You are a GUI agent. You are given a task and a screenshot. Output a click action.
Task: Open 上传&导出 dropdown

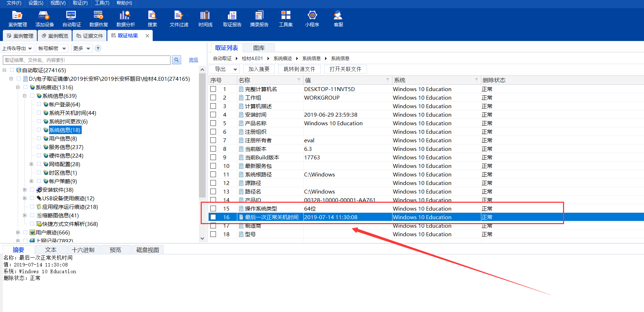click(17, 48)
